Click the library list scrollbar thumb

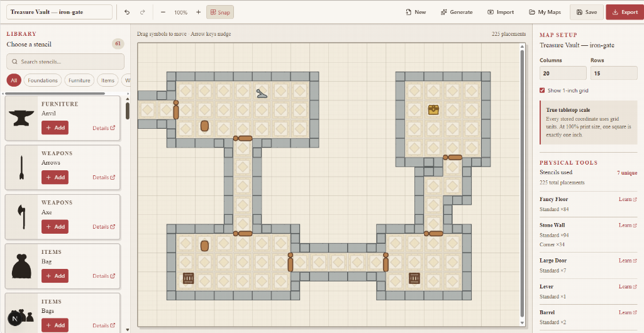(x=128, y=111)
